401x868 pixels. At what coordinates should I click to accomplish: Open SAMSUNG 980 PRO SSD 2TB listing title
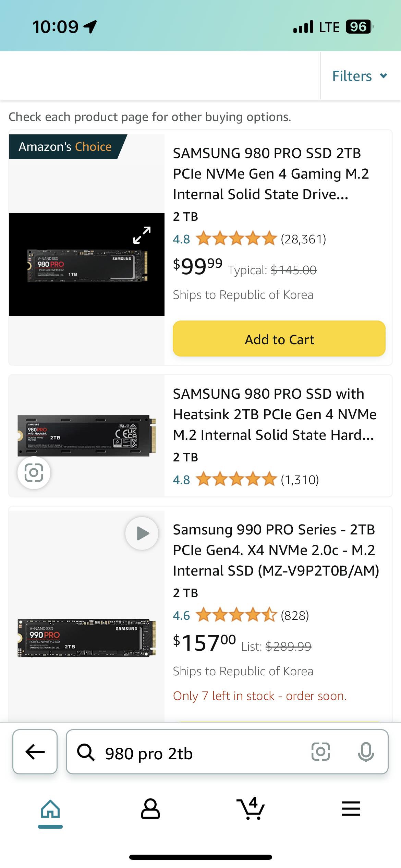(271, 174)
